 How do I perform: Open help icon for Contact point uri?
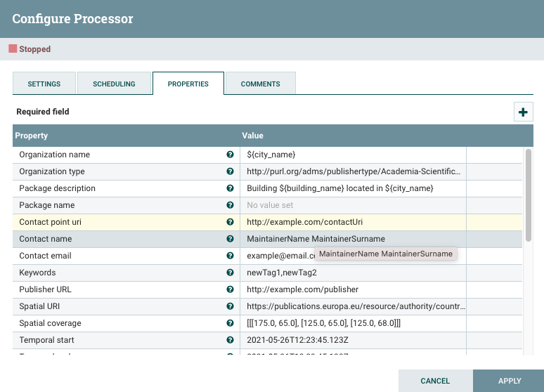230,222
